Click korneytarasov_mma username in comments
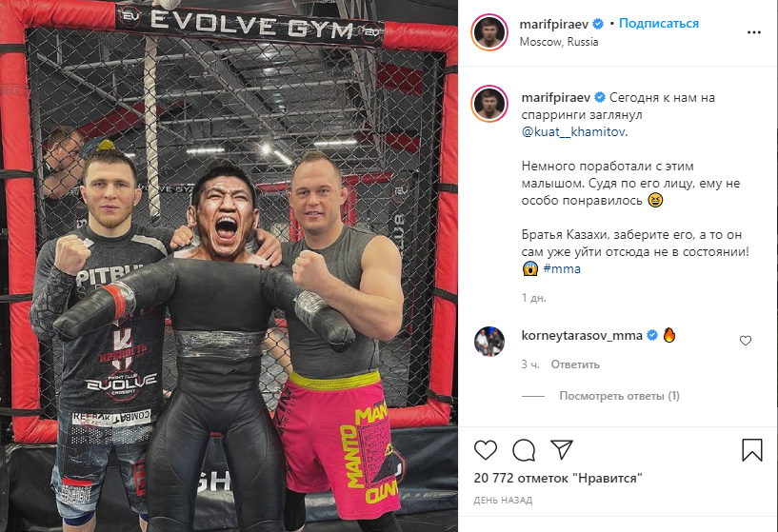This screenshot has width=778, height=532. (x=582, y=336)
